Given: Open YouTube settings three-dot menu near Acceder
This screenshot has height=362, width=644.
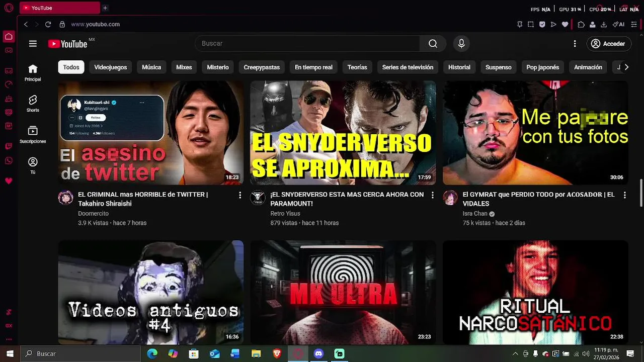Looking at the screenshot, I should (575, 44).
